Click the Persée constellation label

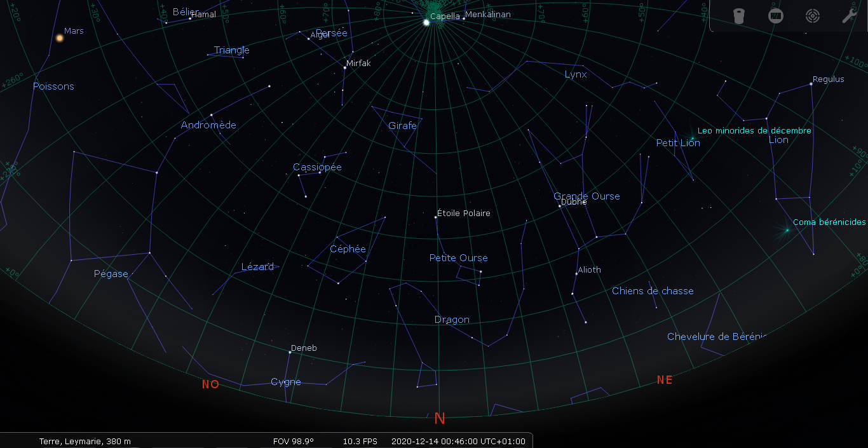[332, 33]
